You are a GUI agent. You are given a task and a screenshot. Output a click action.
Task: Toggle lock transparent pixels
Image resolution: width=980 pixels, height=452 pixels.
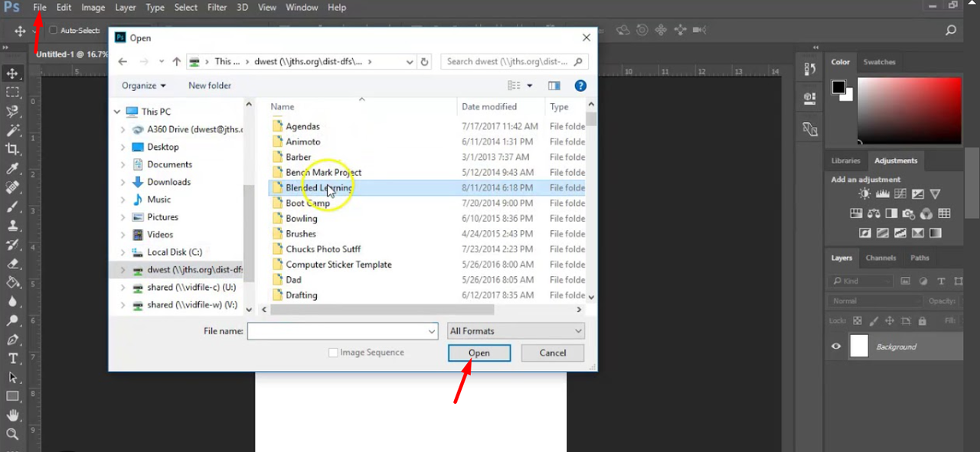click(x=857, y=321)
